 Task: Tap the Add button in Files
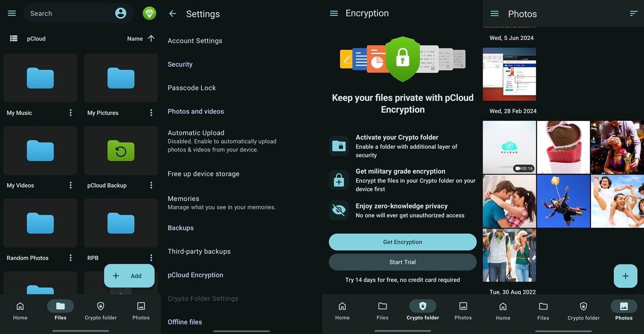point(129,276)
